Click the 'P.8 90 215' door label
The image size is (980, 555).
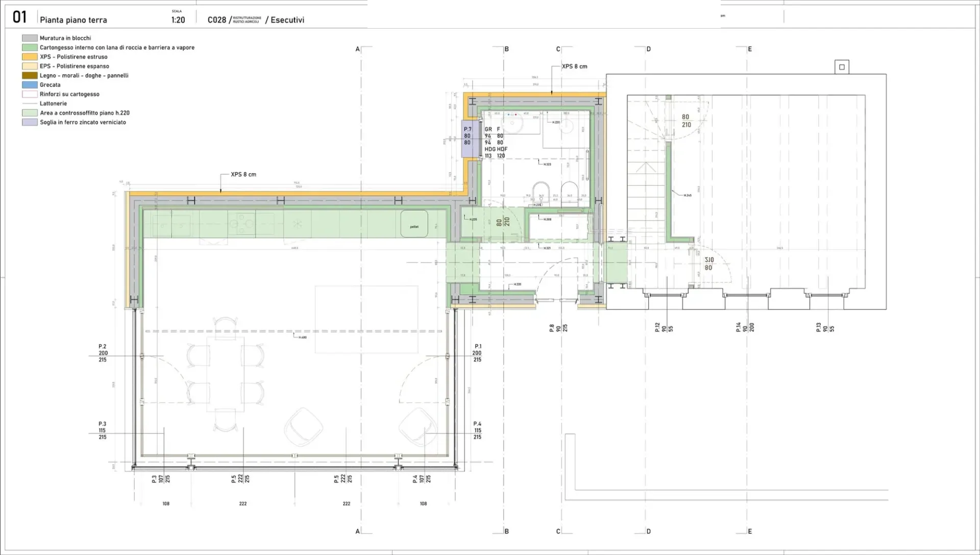point(558,328)
